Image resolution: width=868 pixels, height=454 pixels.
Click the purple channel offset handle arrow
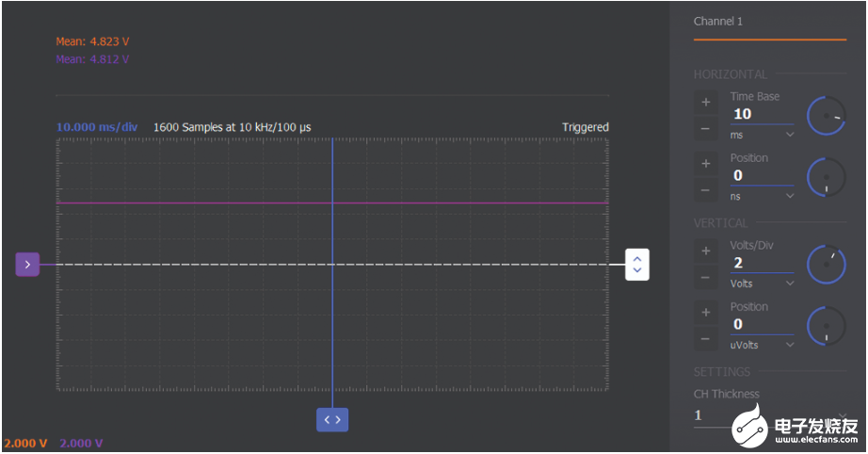point(27,265)
